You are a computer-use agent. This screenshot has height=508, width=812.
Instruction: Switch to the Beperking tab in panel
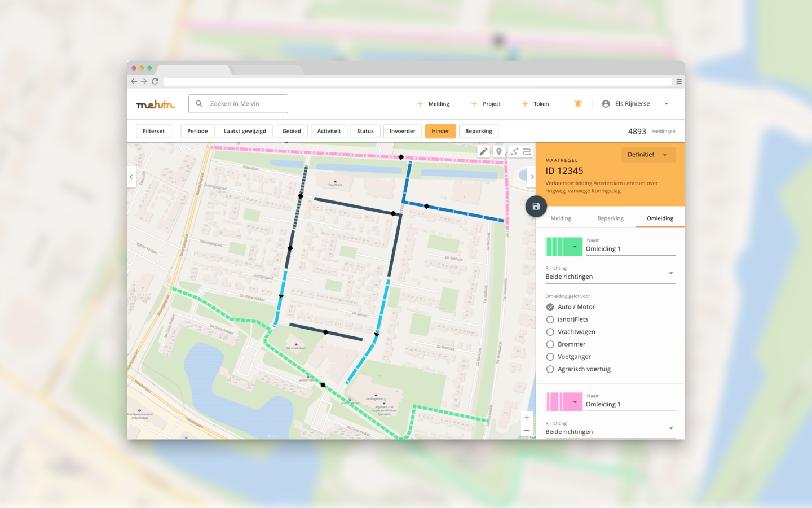(610, 218)
